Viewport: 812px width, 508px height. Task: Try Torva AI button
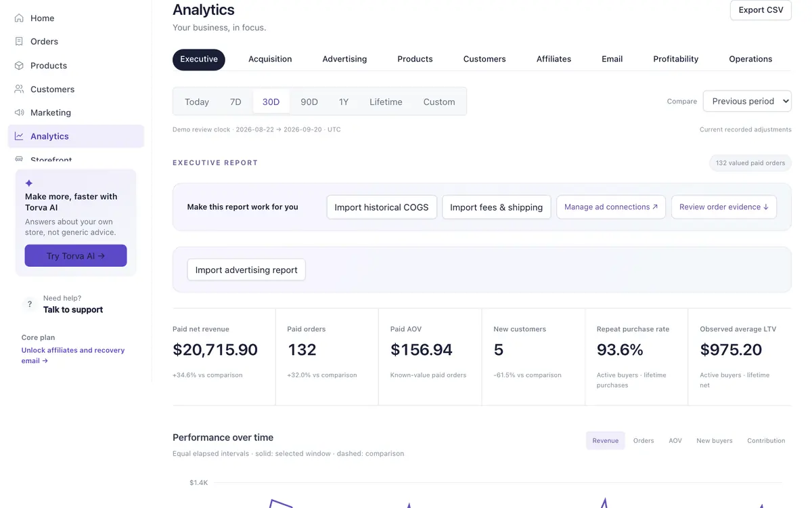click(x=76, y=255)
